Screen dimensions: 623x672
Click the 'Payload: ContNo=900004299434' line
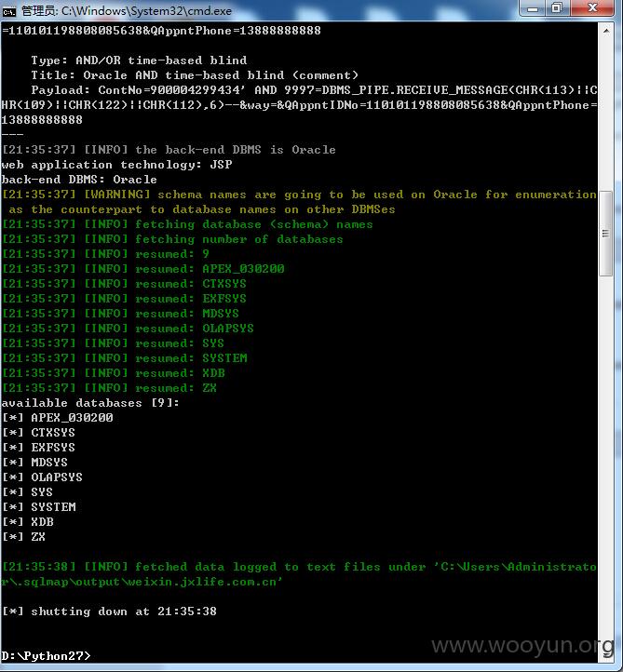point(299,105)
